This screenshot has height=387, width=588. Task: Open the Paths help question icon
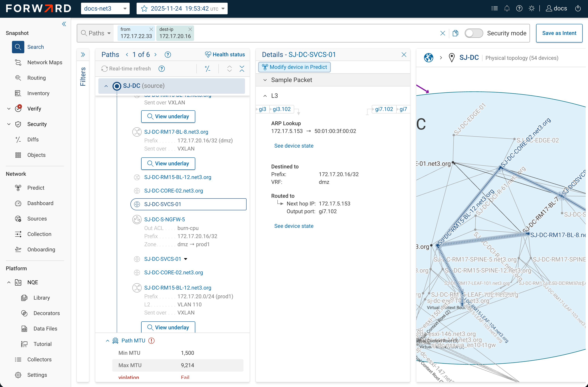point(168,55)
